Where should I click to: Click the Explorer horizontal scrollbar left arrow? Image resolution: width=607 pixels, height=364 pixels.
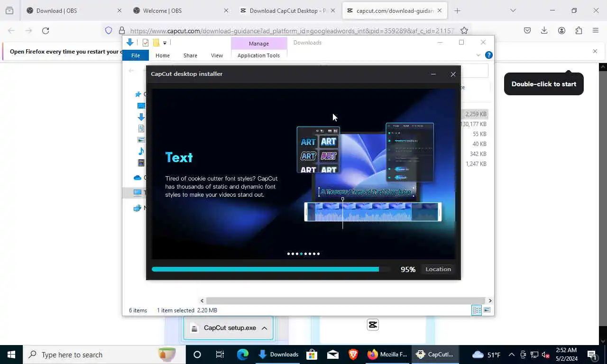click(202, 300)
